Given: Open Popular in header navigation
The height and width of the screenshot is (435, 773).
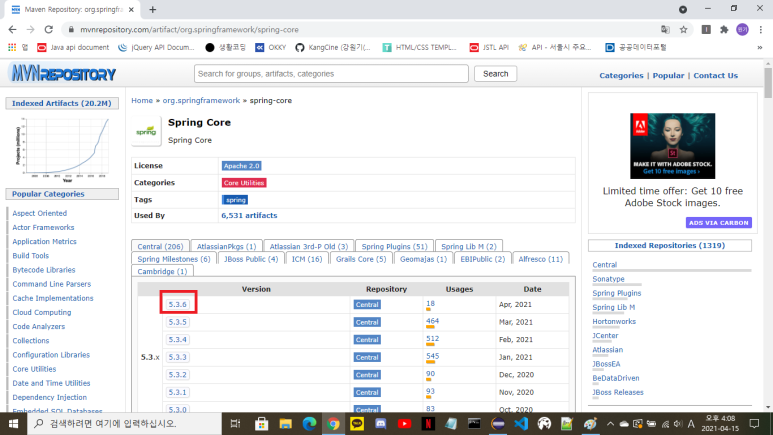Looking at the screenshot, I should pyautogui.click(x=668, y=75).
